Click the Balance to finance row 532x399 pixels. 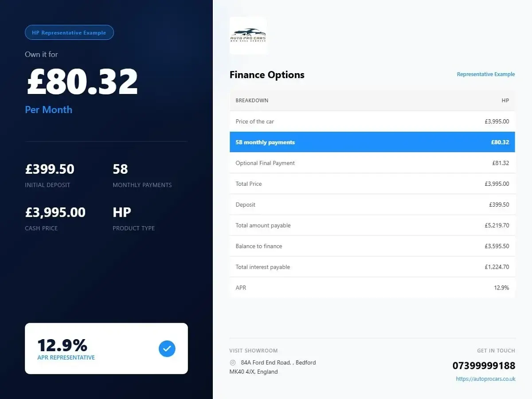click(x=372, y=246)
